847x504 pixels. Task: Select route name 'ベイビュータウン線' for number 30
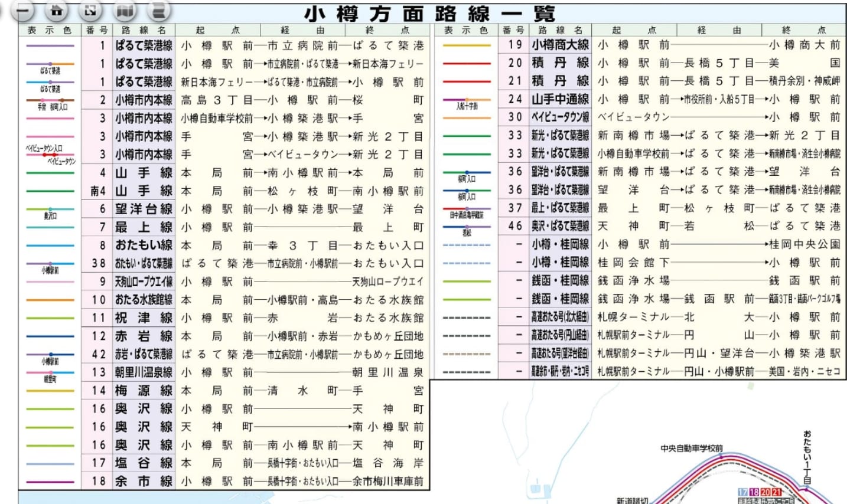pyautogui.click(x=560, y=117)
